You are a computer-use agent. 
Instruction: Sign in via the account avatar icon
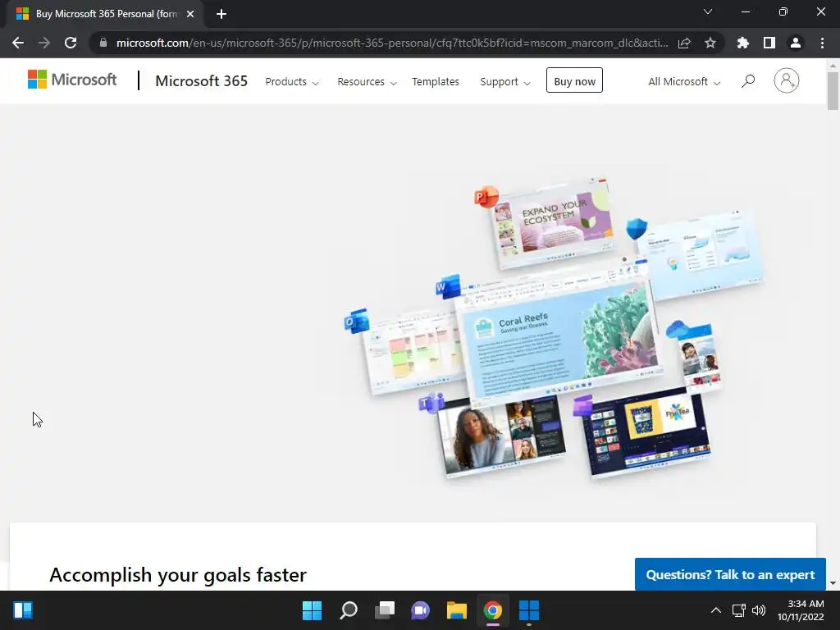(x=787, y=81)
